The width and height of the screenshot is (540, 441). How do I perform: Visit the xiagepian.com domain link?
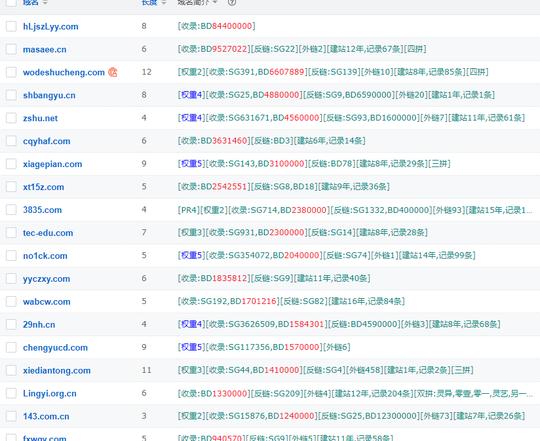(x=52, y=164)
